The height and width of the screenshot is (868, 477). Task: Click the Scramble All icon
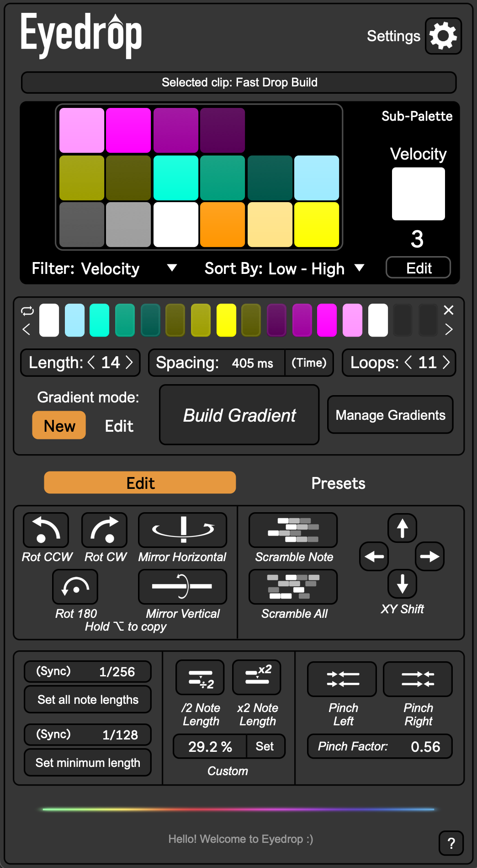pyautogui.click(x=293, y=587)
